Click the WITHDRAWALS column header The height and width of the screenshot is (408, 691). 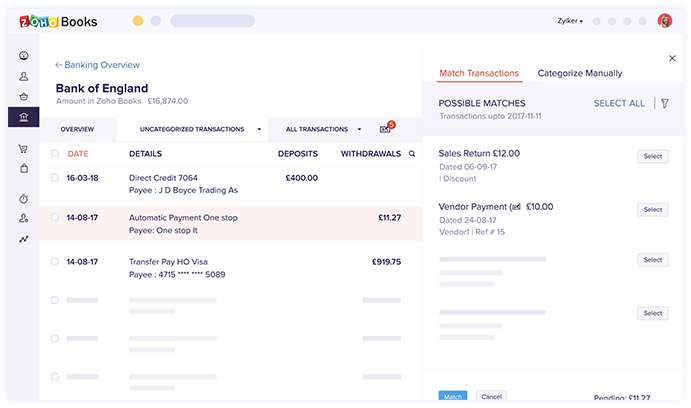[x=371, y=154]
